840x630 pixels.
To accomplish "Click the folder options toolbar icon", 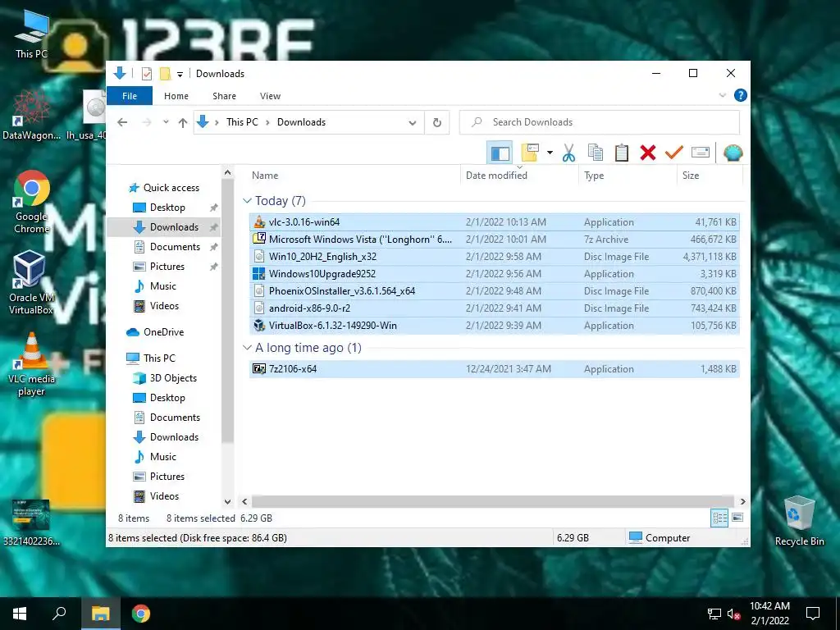I will pos(530,153).
